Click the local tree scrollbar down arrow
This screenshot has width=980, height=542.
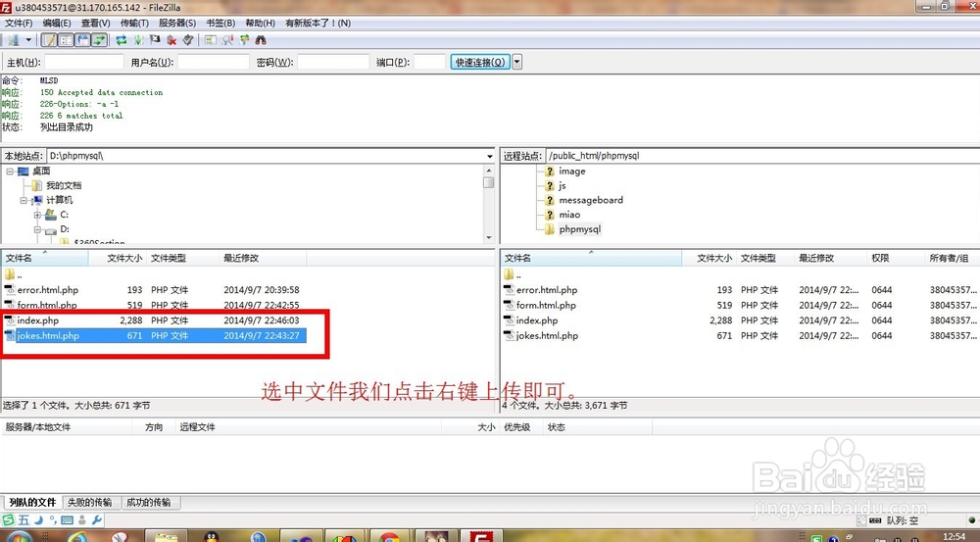pos(489,237)
